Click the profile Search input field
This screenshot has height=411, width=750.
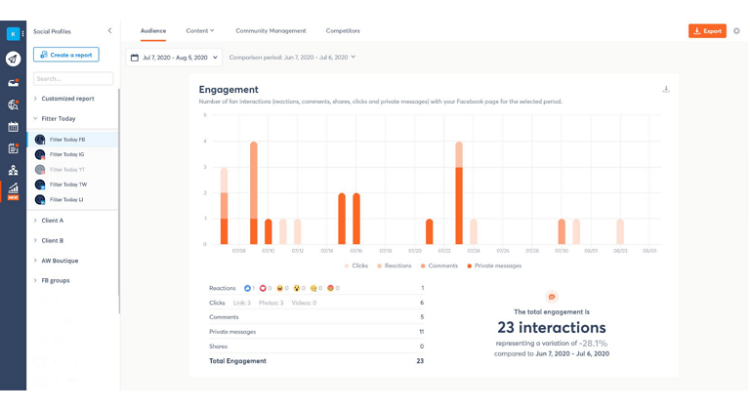(x=73, y=78)
